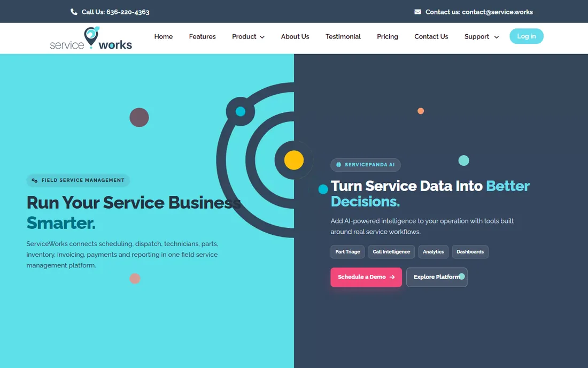Expand the Support dropdown chevron
588x368 pixels.
click(x=496, y=37)
